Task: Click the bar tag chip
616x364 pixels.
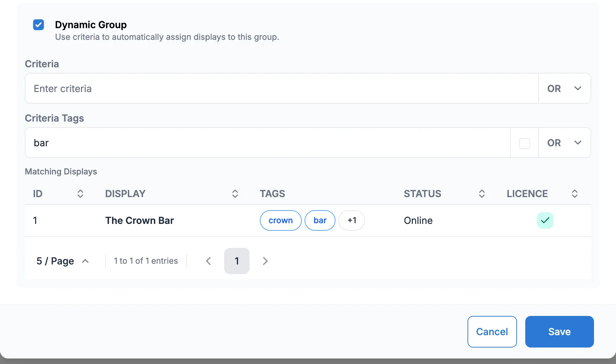Action: 320,220
